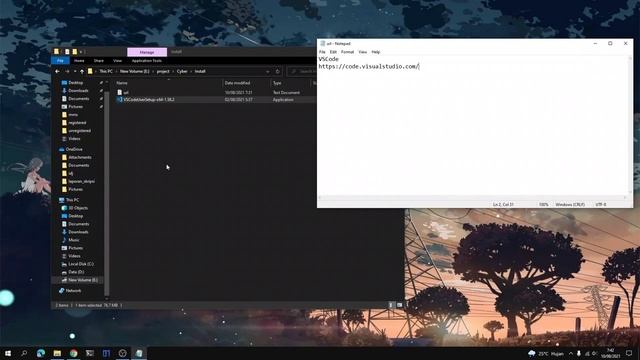
Task: Open the Windows Start menu
Action: coord(8,353)
